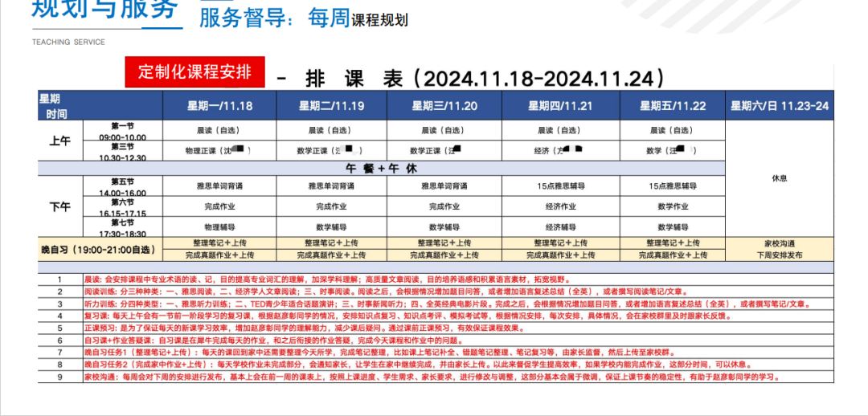Image resolution: width=868 pixels, height=416 pixels.
Task: Click note 7 about 晚自习任务1
Action: coord(458,353)
